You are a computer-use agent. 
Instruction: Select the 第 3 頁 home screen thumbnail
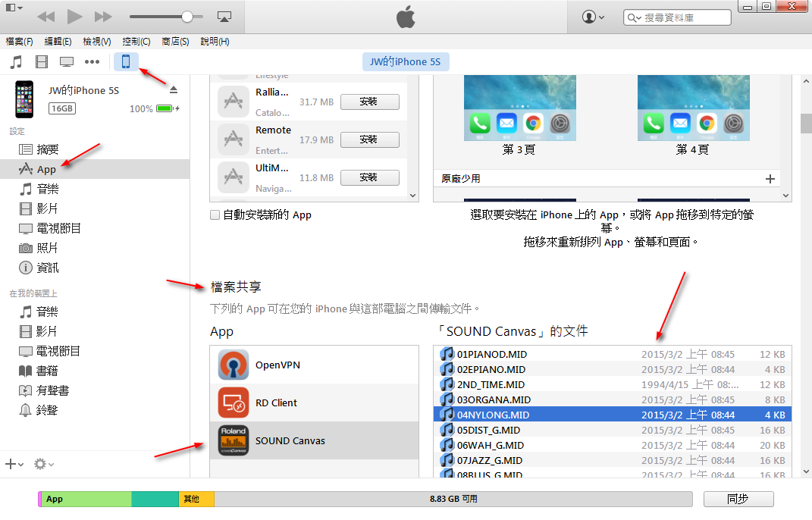point(520,108)
